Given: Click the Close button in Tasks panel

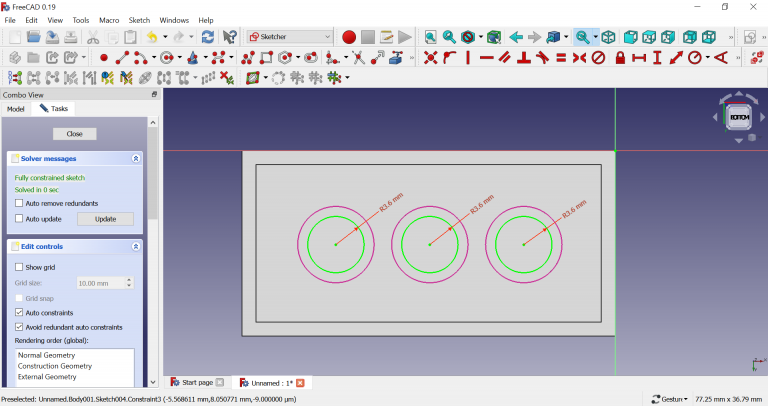Looking at the screenshot, I should (75, 133).
